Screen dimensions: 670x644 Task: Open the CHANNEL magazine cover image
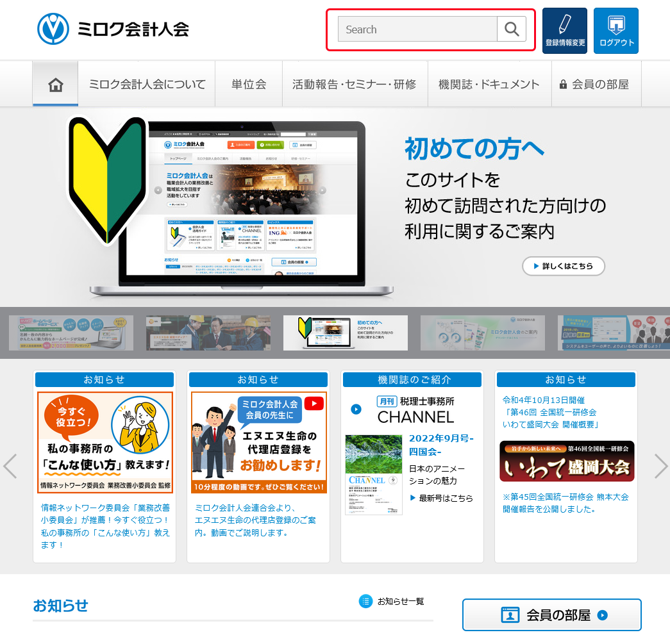[373, 475]
